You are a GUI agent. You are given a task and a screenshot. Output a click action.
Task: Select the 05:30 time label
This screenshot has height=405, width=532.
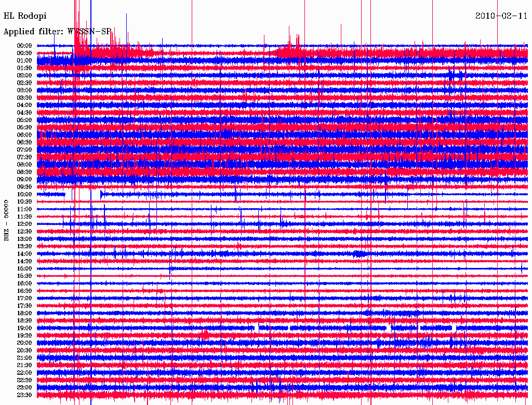point(24,128)
